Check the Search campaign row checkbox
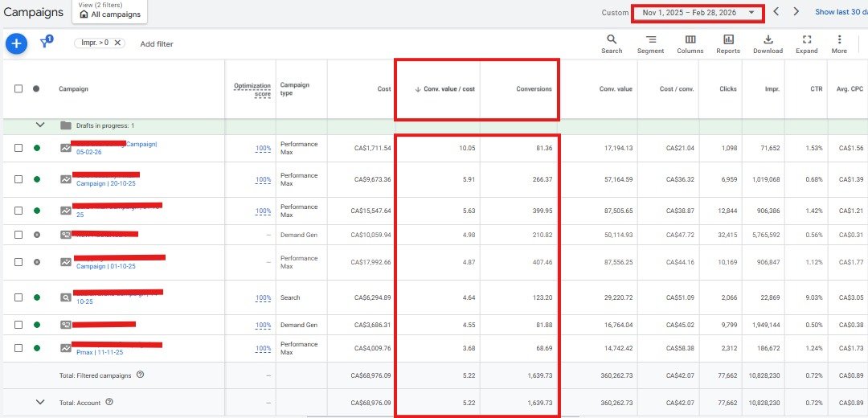 click(18, 297)
